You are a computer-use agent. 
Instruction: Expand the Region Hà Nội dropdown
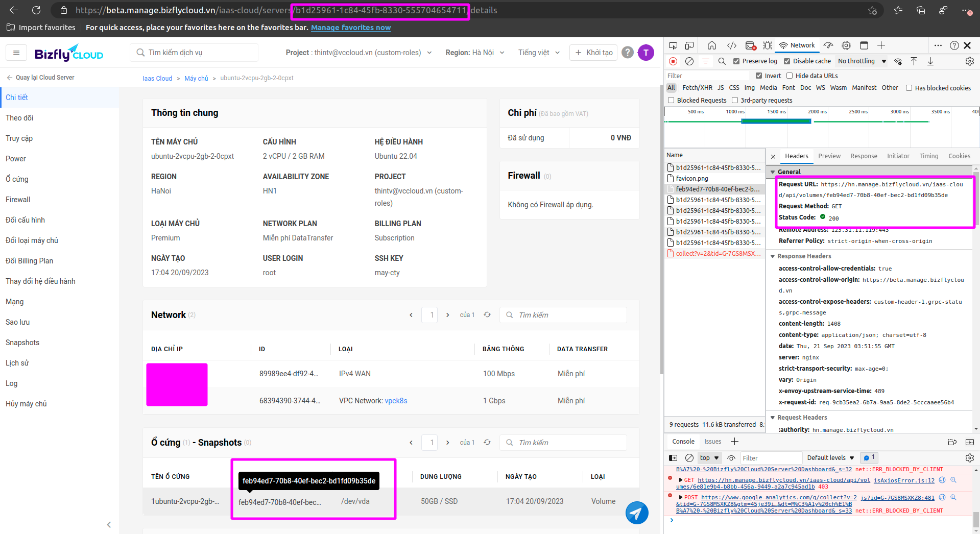[474, 53]
